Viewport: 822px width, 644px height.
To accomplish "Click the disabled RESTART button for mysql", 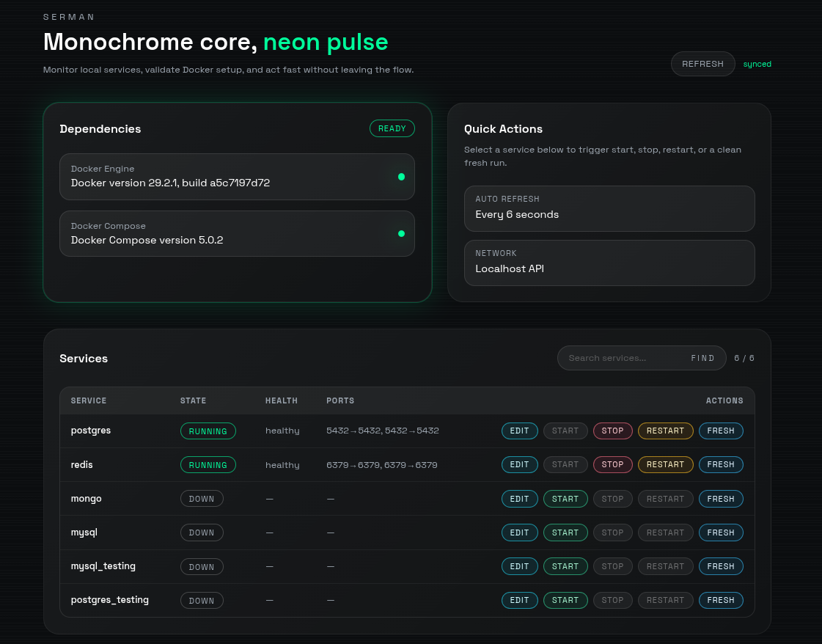I will click(665, 533).
